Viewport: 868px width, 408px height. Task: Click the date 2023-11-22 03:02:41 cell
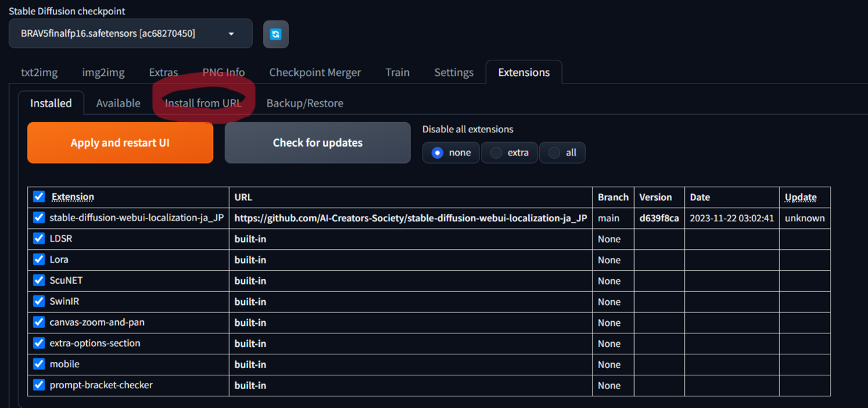point(732,219)
